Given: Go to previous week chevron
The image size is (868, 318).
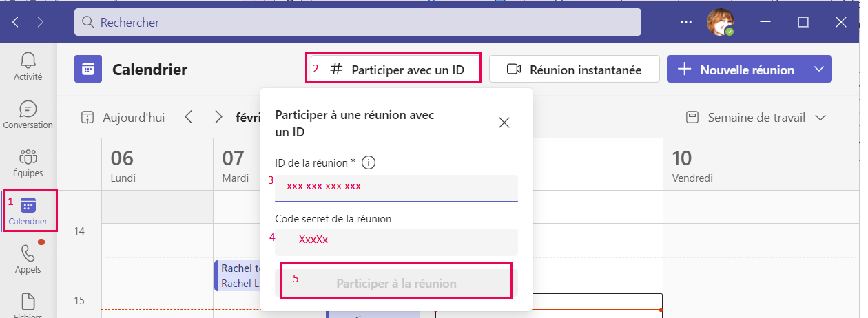Looking at the screenshot, I should coord(188,117).
